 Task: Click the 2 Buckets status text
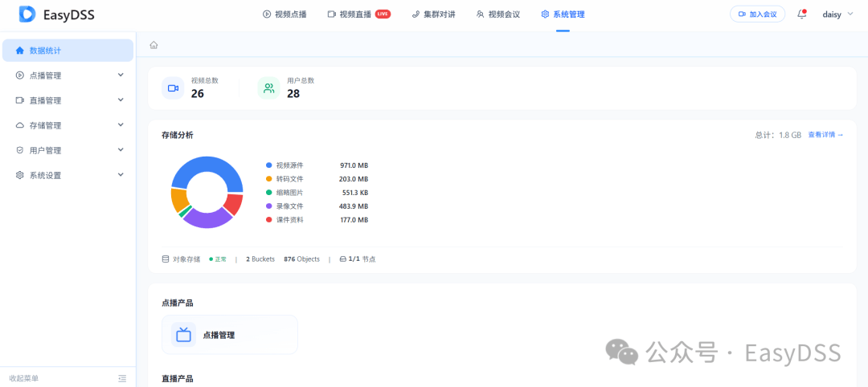pyautogui.click(x=260, y=259)
